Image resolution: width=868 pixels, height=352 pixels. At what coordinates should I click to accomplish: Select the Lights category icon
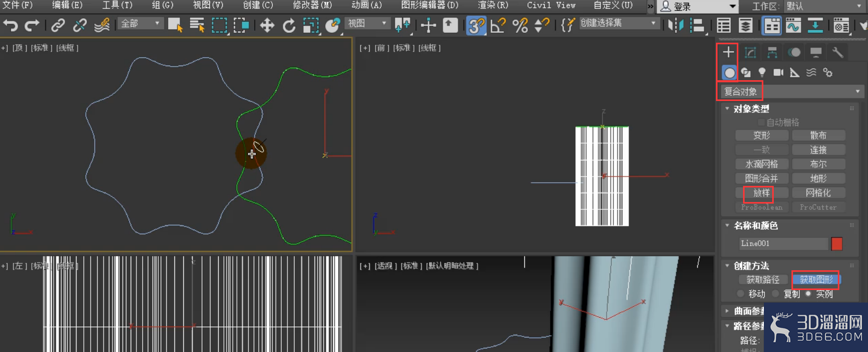[x=762, y=72]
